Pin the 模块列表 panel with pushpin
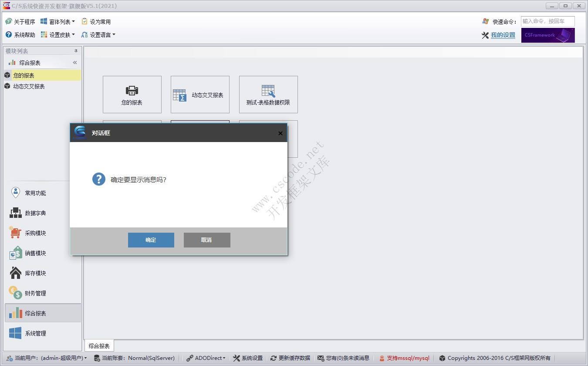The width and height of the screenshot is (588, 366). [75, 51]
